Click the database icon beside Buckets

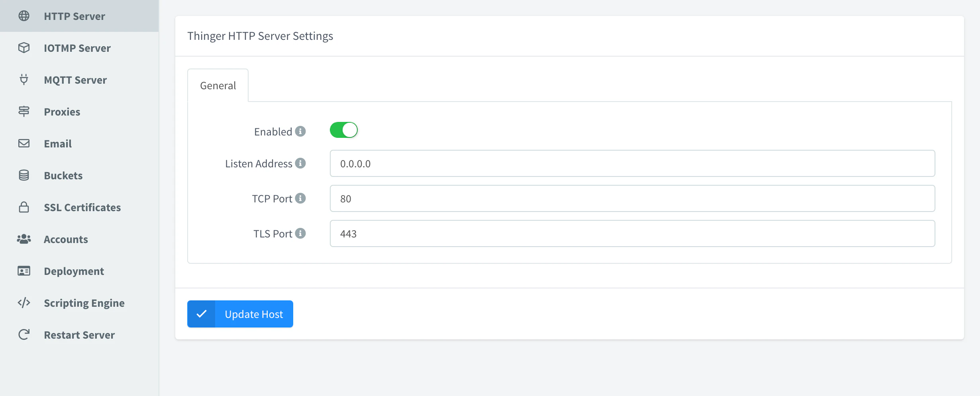24,175
